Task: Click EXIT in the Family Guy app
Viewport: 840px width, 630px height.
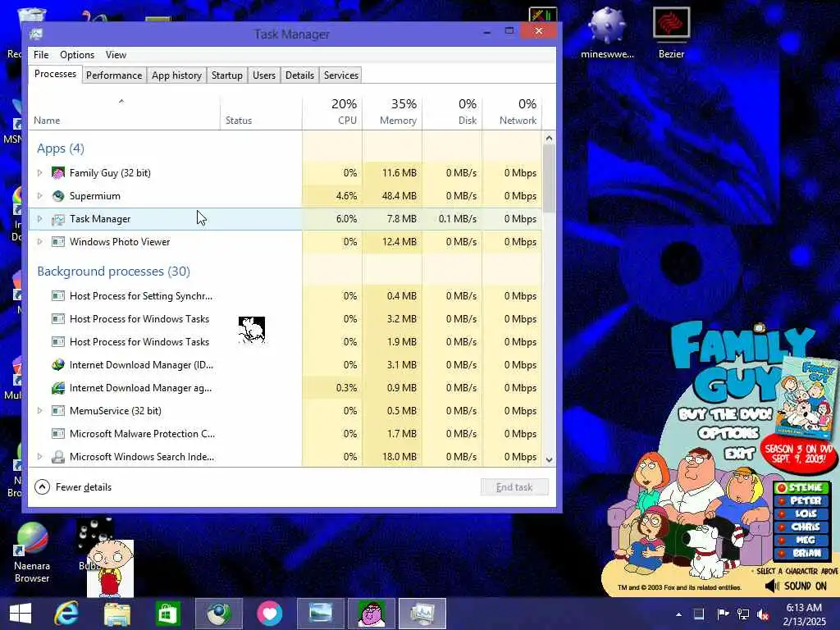Action: (740, 453)
